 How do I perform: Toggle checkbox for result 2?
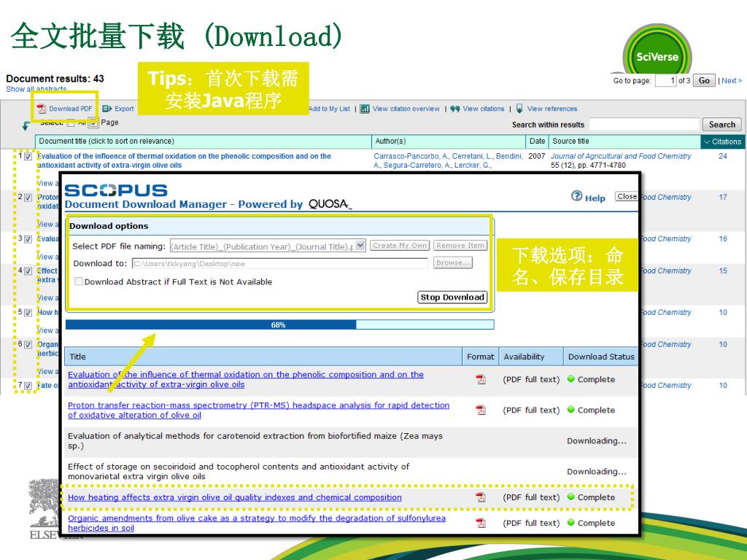pyautogui.click(x=28, y=197)
